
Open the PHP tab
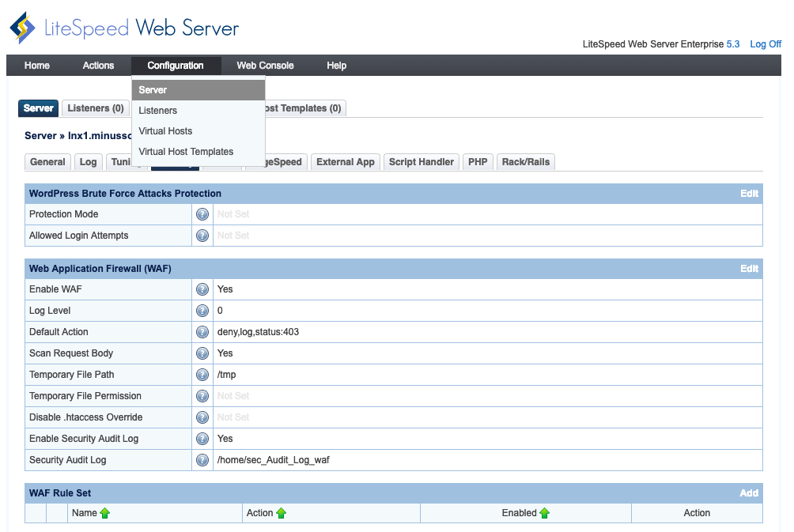tap(478, 162)
